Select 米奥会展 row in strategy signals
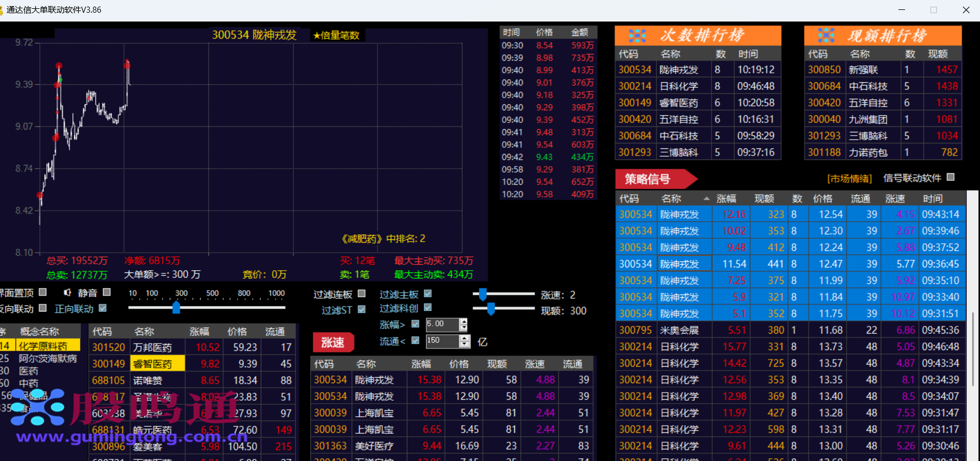 [790, 330]
